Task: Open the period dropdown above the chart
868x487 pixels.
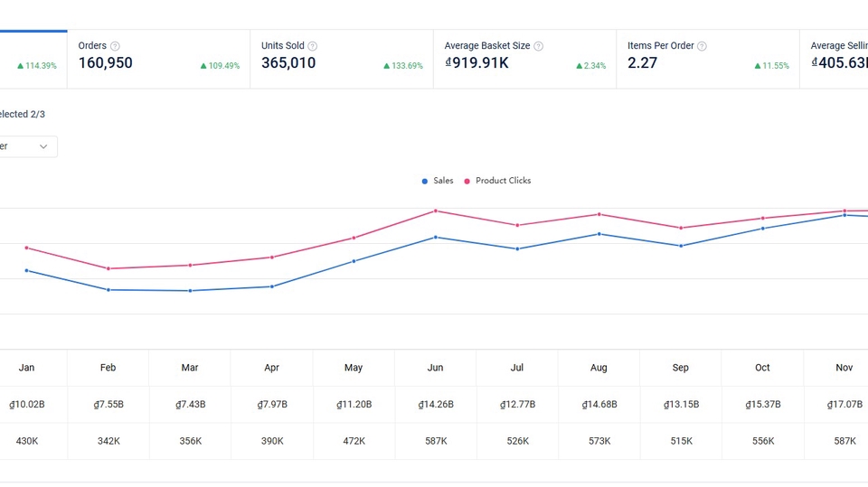Action: click(x=27, y=146)
